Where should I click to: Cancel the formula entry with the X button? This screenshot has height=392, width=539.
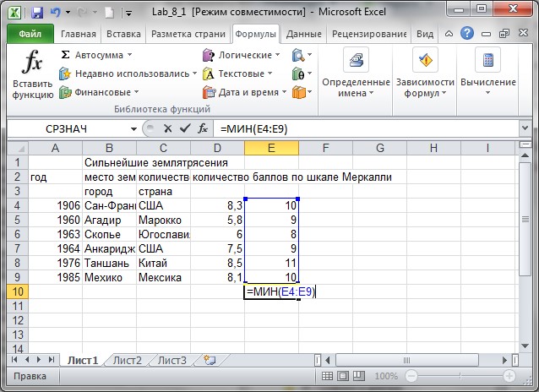[167, 128]
